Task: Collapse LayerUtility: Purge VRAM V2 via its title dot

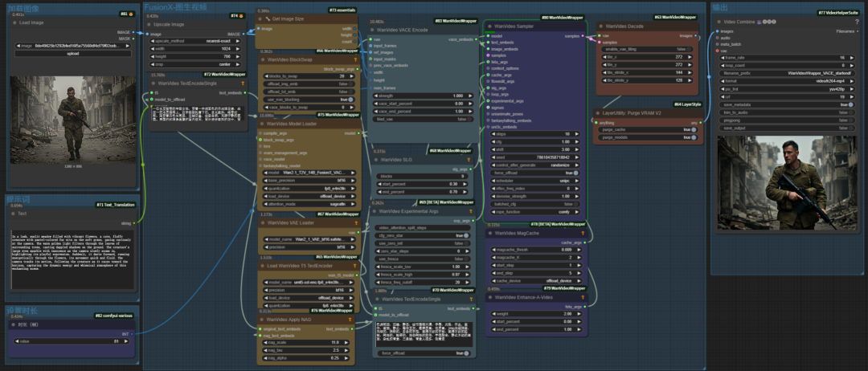Action: point(597,112)
